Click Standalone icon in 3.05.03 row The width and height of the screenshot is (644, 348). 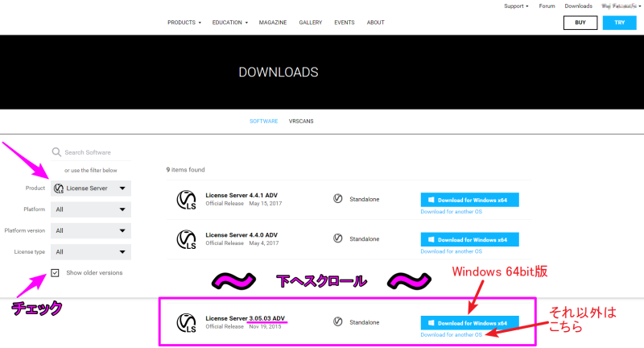point(337,321)
